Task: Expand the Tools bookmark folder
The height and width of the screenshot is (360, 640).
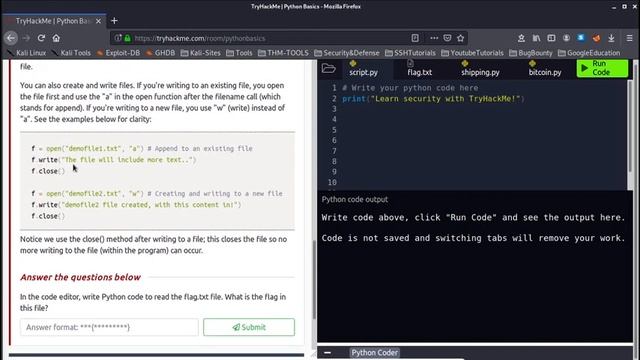Action: tap(239, 53)
